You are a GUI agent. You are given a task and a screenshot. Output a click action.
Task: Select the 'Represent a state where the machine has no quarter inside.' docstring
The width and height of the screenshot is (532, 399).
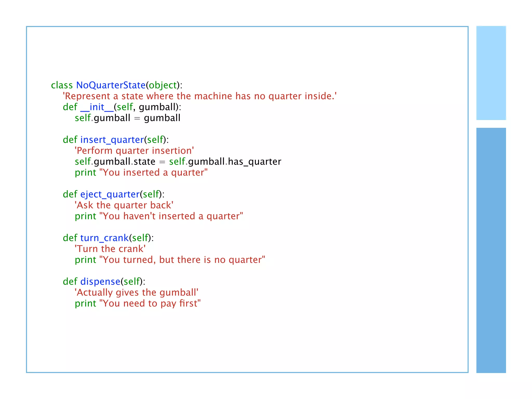tap(200, 96)
